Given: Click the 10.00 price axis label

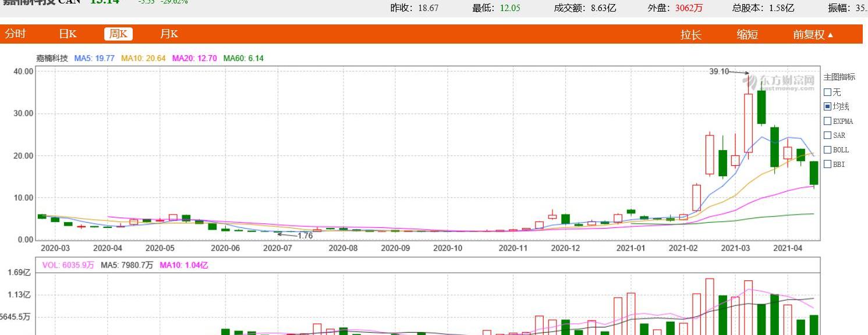Looking at the screenshot, I should tap(23, 198).
